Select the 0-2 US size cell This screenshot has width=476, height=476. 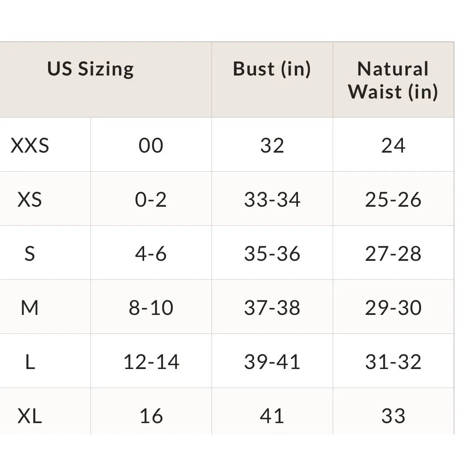pos(151,199)
